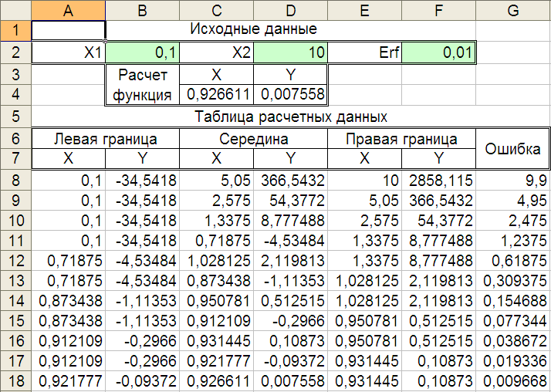The image size is (551, 392).
Task: Click cell 0,912109 in row 15 column C
Action: point(216,320)
